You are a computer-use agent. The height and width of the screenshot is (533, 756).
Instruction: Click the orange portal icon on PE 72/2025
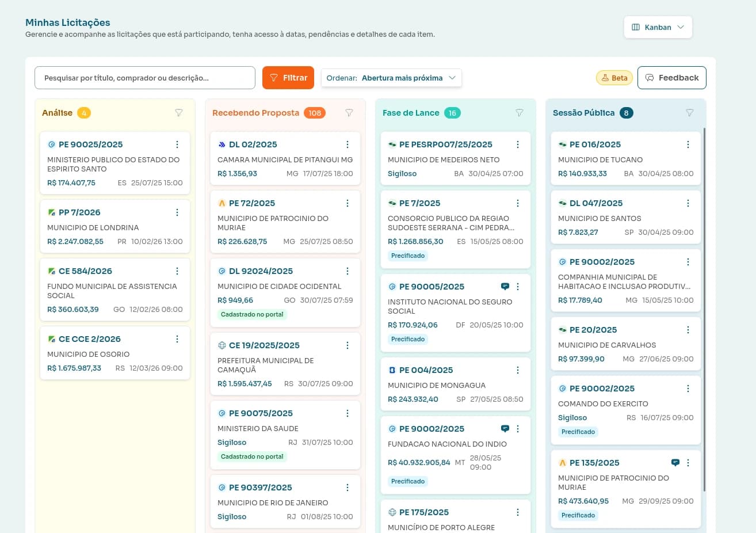coord(222,203)
